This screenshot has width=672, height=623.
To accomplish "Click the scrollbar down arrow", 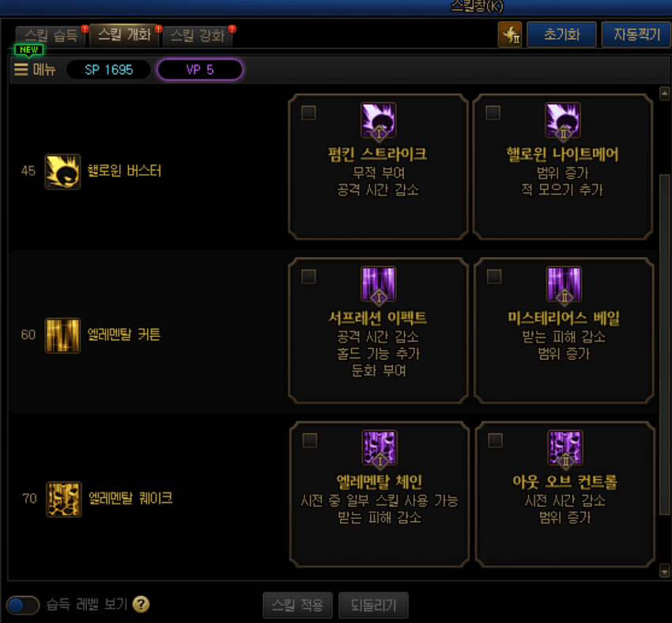I will tap(664, 570).
